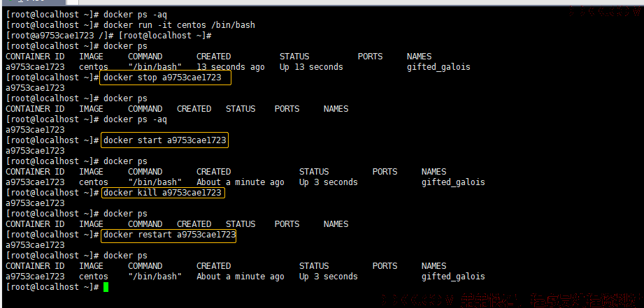Click container ID a9753cae1723 in the '13 seconds ago' row
This screenshot has width=644, height=308.
tap(35, 67)
